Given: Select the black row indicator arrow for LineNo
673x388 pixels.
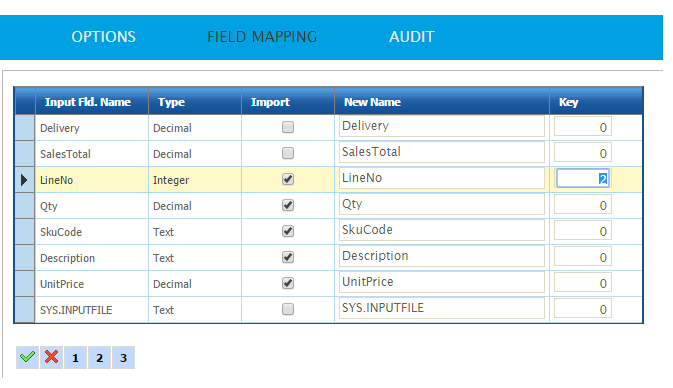Looking at the screenshot, I should (24, 180).
